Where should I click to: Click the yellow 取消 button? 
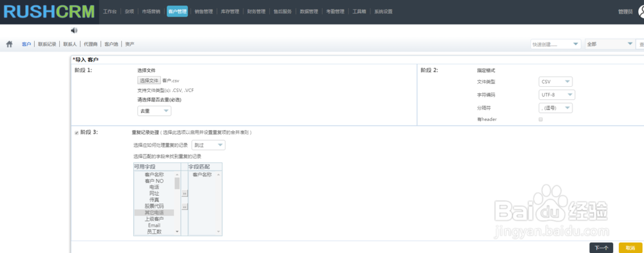630,248
